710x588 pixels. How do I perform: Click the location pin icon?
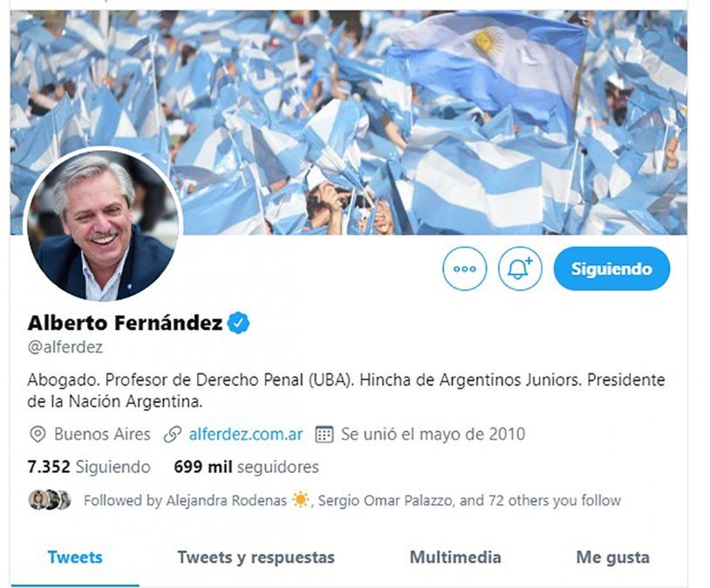click(x=38, y=434)
